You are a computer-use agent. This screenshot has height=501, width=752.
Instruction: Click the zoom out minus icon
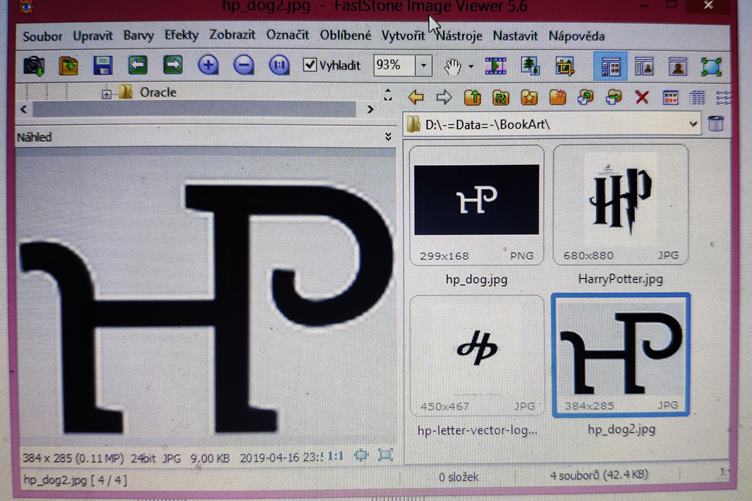click(x=244, y=65)
